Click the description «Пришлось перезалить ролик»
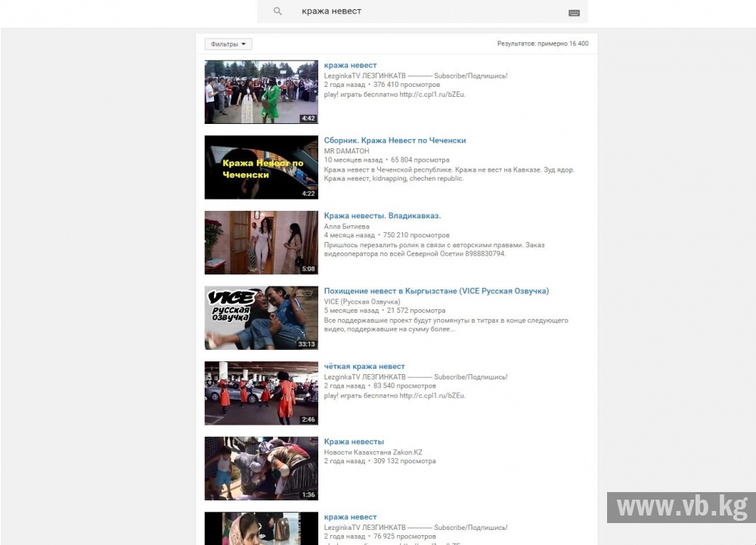The height and width of the screenshot is (545, 756). [x=435, y=249]
